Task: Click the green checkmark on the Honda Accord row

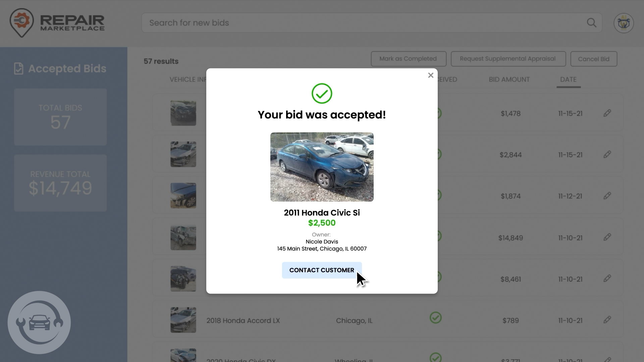Action: (x=435, y=317)
